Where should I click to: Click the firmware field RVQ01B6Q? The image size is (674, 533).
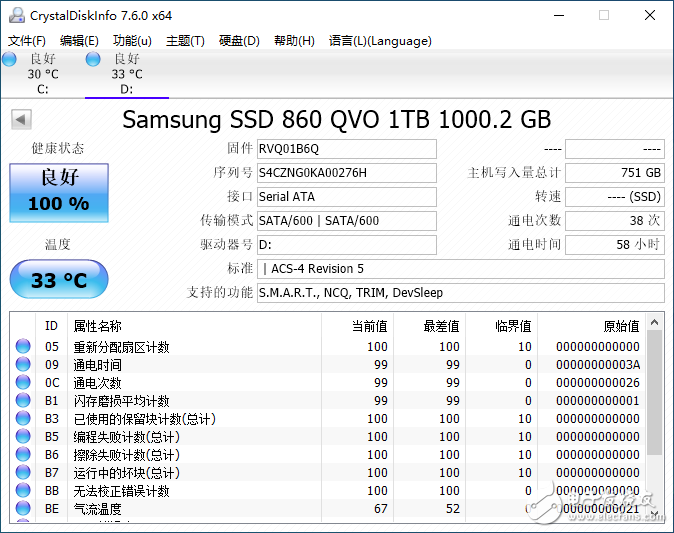(346, 149)
